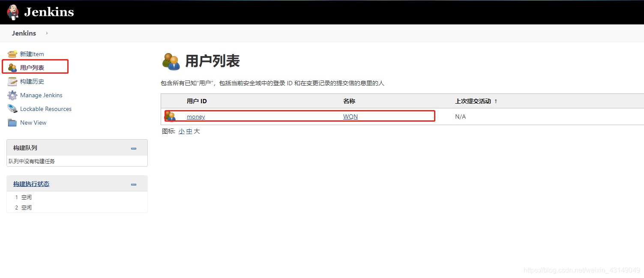
Task: Sort by 名称 column header
Action: pyautogui.click(x=349, y=101)
